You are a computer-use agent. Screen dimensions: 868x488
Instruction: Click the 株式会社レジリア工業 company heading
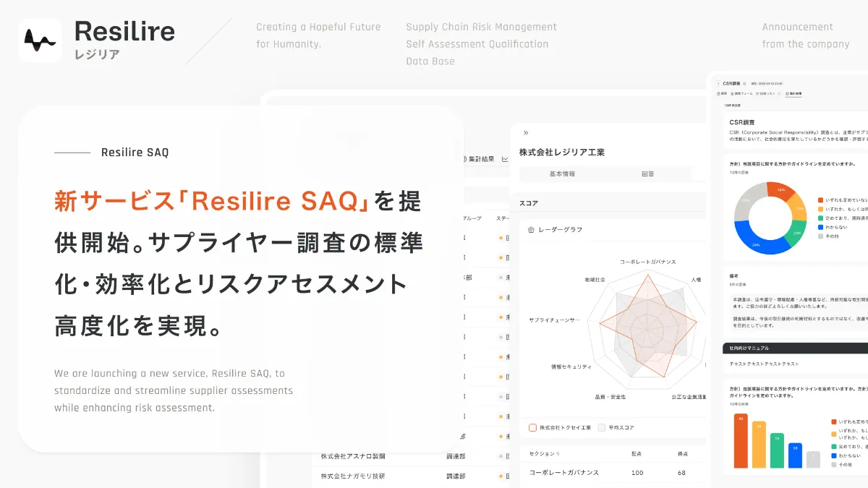coord(561,152)
